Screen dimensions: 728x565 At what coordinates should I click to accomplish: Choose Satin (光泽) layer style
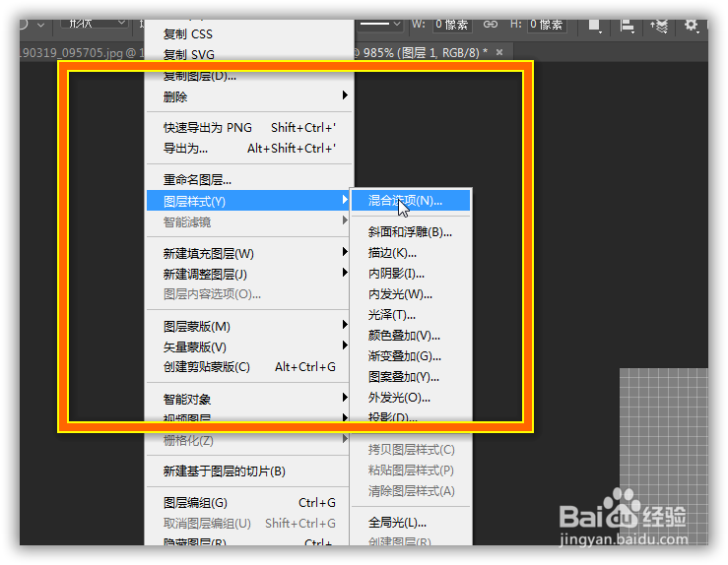[x=411, y=315]
